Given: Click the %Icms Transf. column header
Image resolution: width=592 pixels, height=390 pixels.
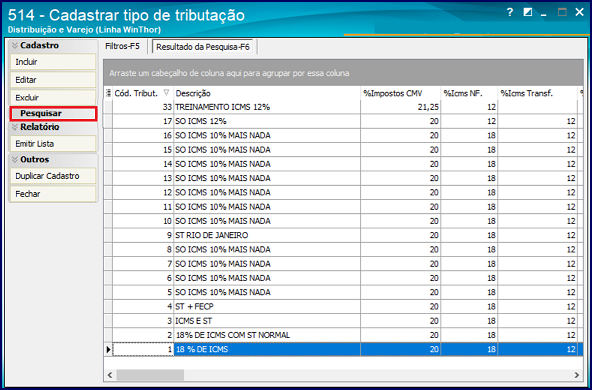Looking at the screenshot, I should click(x=538, y=93).
